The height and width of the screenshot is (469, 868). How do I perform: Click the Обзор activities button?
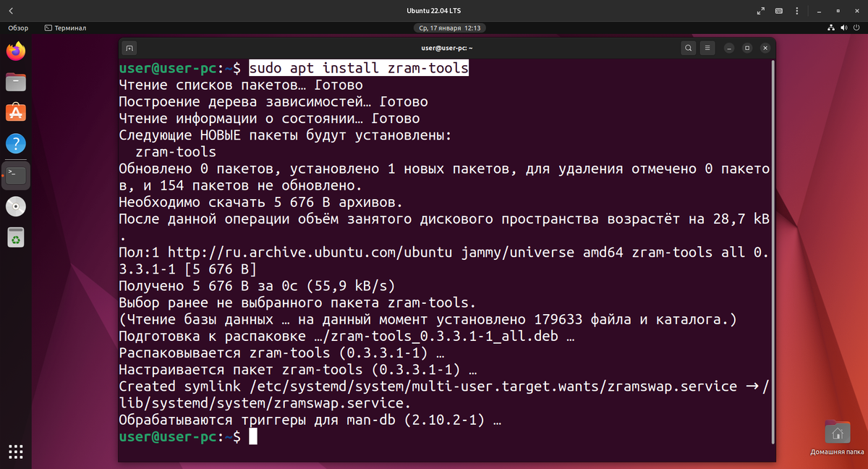[x=18, y=28]
